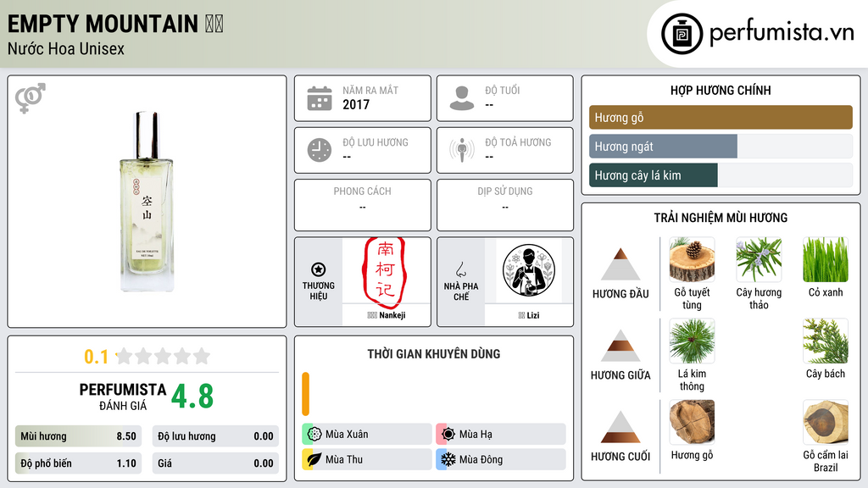Click the unisex gender symbol icon

(31, 98)
